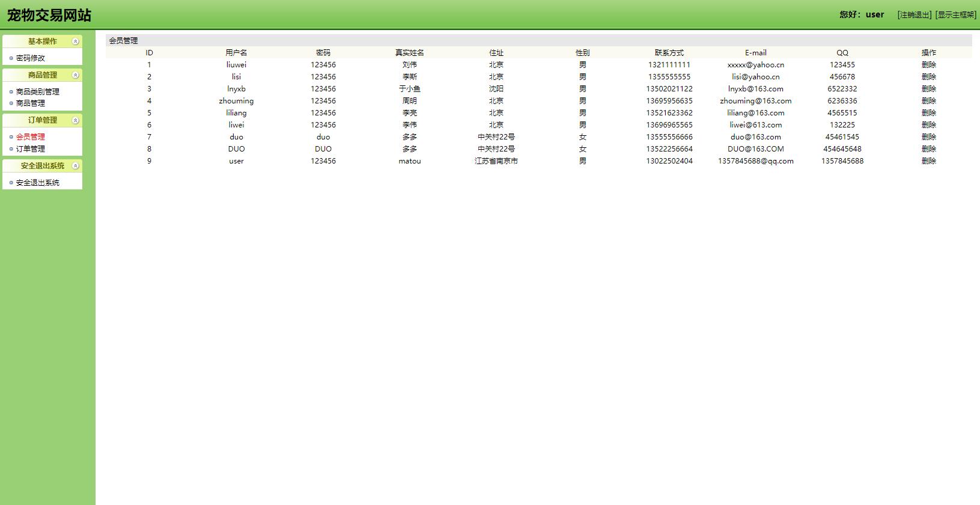Select email 1357845688@qq.com

756,161
